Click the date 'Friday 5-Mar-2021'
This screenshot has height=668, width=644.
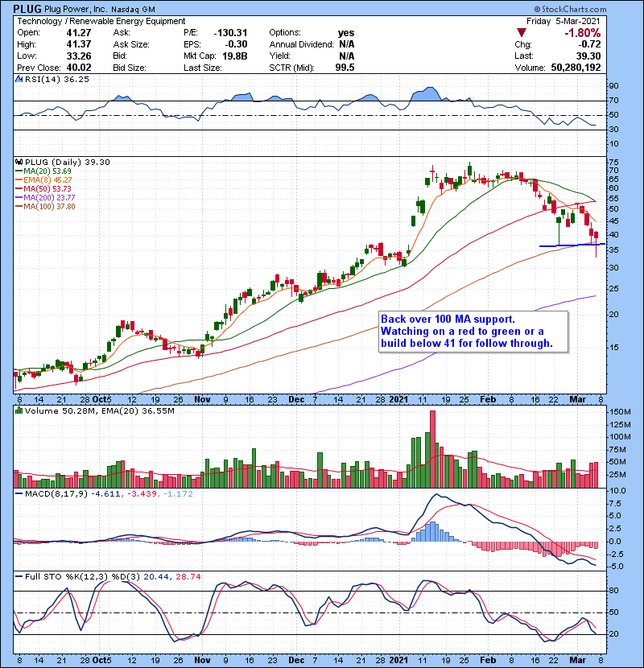pyautogui.click(x=563, y=21)
